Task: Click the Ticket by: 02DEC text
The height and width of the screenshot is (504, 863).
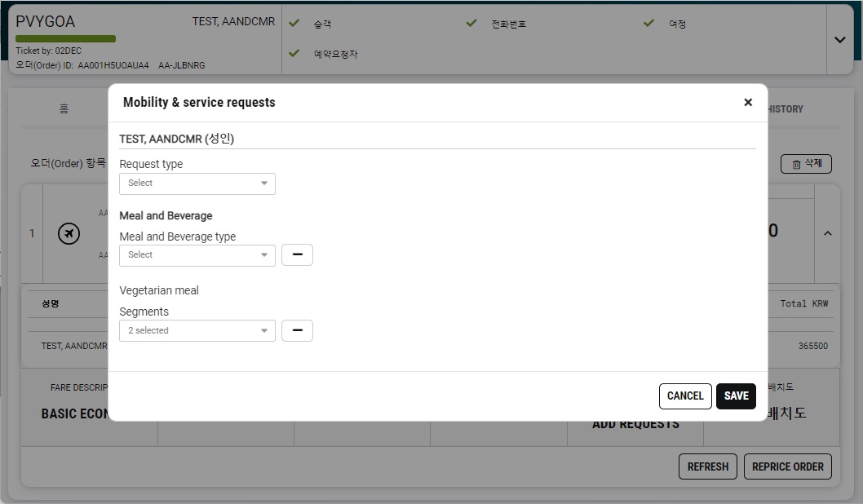Action: (x=48, y=51)
